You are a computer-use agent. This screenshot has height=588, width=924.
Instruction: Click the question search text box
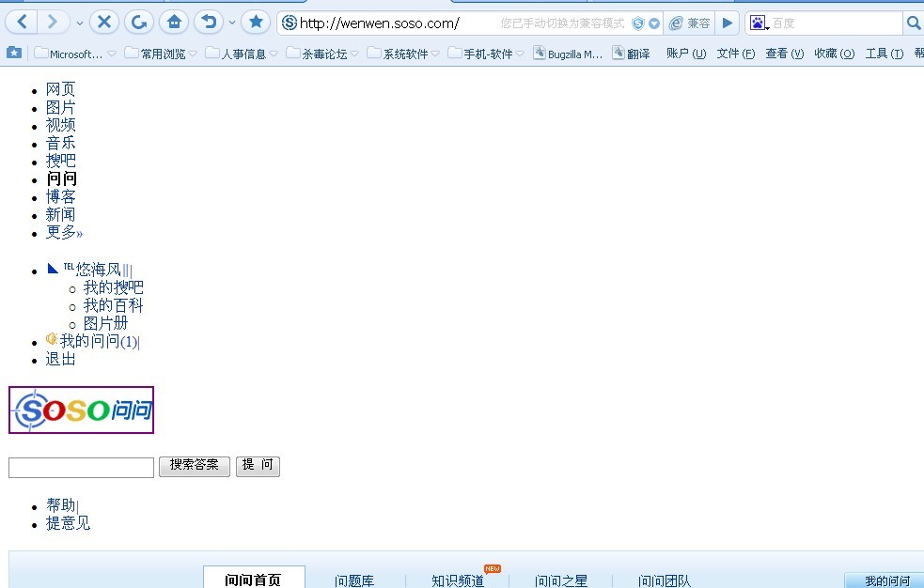(x=82, y=468)
